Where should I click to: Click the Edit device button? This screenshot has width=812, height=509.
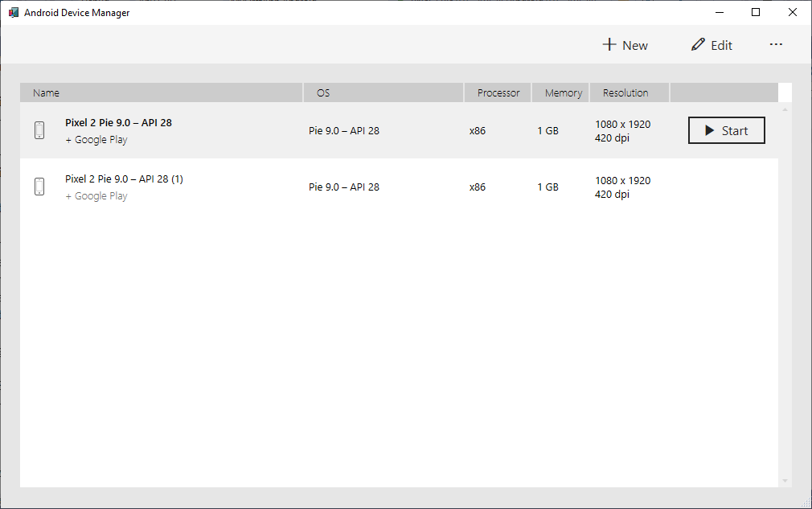(712, 45)
